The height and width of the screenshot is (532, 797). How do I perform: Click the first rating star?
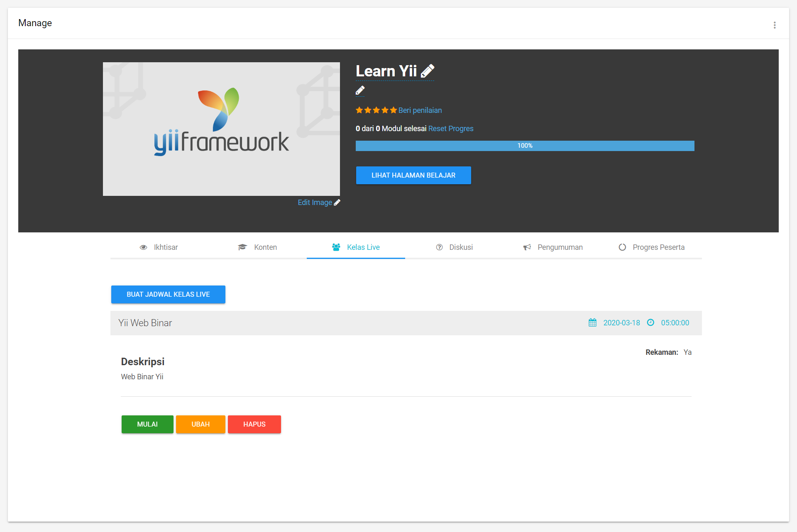pyautogui.click(x=359, y=110)
